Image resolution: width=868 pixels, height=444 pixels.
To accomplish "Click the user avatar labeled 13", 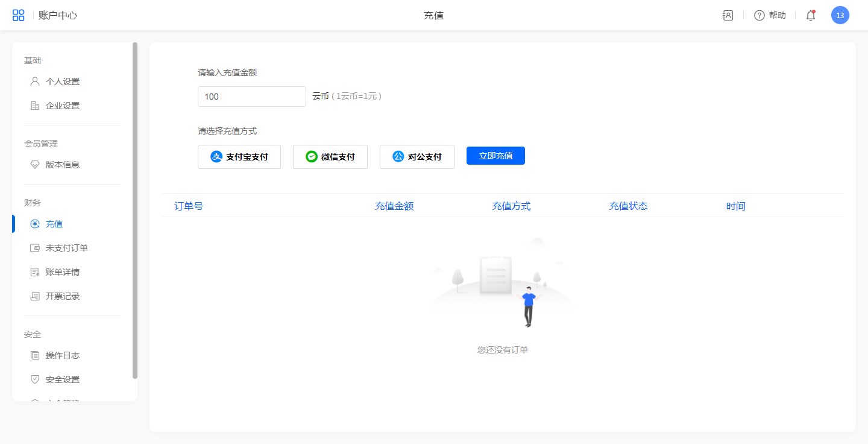I will click(x=840, y=16).
